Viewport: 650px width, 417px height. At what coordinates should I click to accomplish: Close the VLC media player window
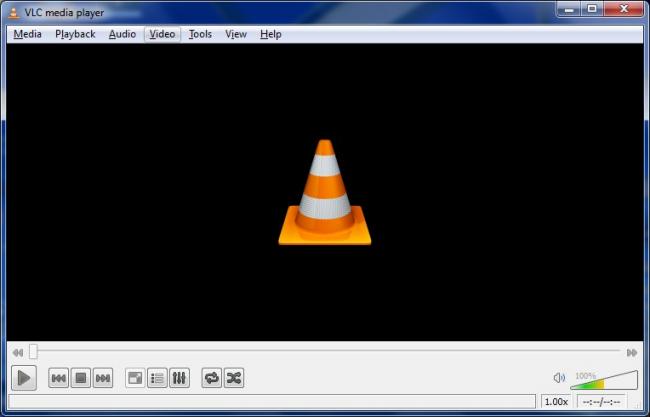(624, 9)
